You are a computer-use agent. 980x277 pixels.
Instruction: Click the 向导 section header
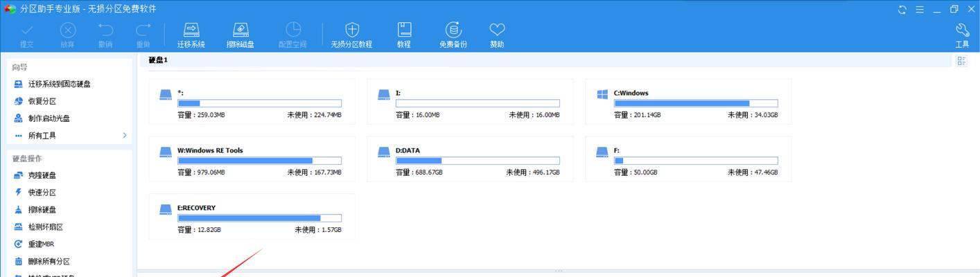coord(19,67)
